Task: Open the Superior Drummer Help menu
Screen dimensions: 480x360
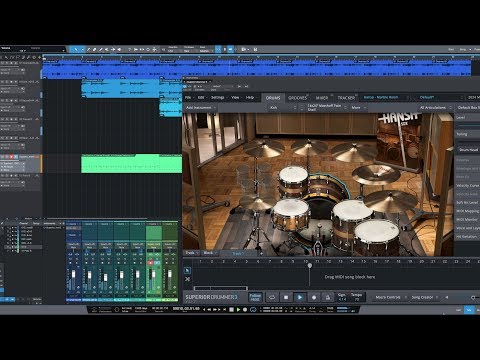Action: (x=250, y=98)
